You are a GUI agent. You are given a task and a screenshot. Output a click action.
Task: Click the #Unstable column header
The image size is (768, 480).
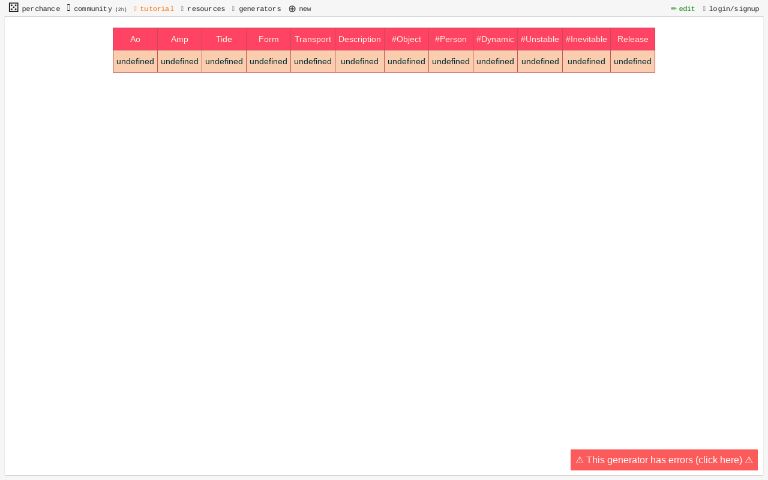pos(540,39)
